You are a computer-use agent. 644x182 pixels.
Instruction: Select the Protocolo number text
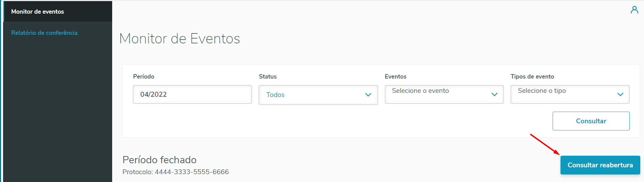tap(192, 172)
